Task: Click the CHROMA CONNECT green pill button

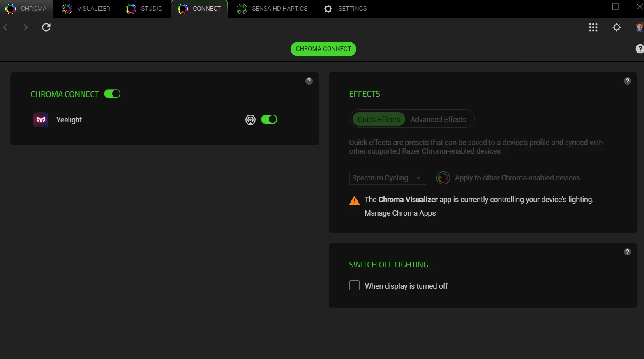Action: pyautogui.click(x=323, y=49)
